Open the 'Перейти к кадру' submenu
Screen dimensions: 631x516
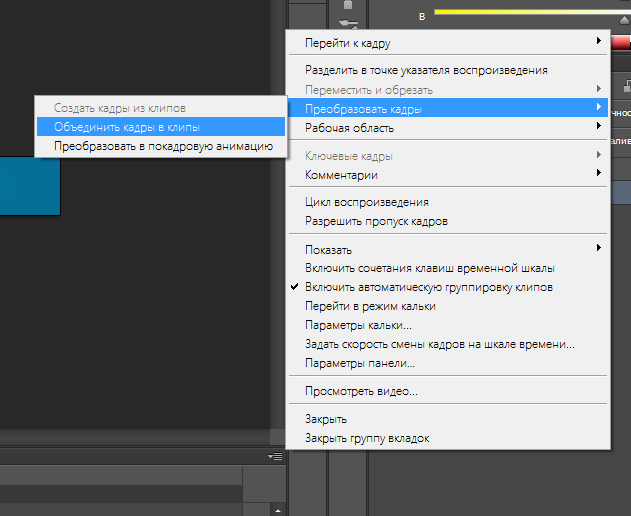pos(448,43)
